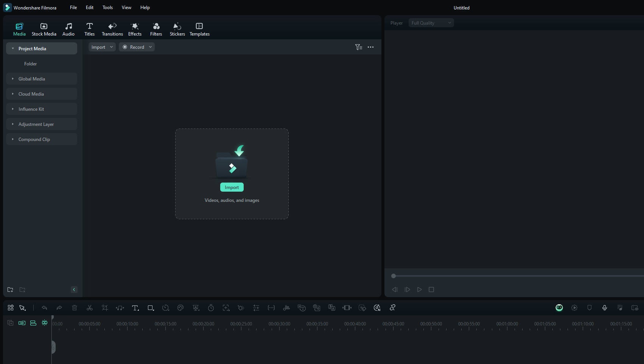Expand the Global Media section
This screenshot has width=644, height=364.
click(x=42, y=79)
